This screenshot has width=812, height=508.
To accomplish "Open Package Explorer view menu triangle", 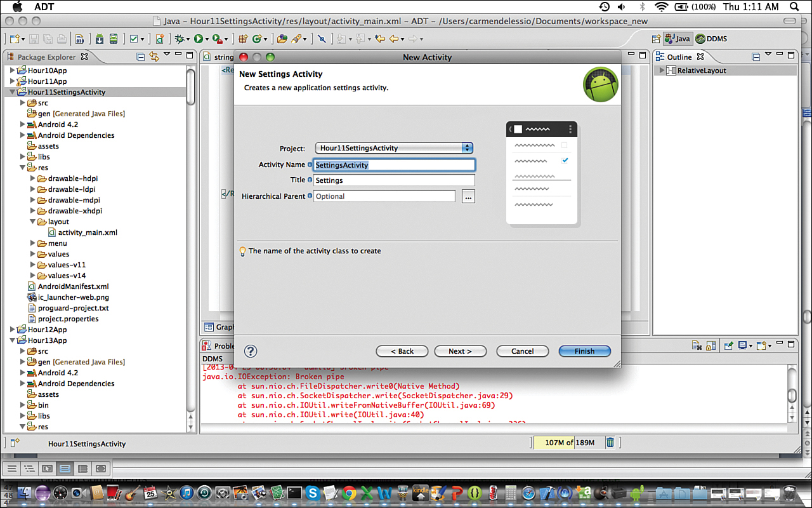I will (167, 55).
